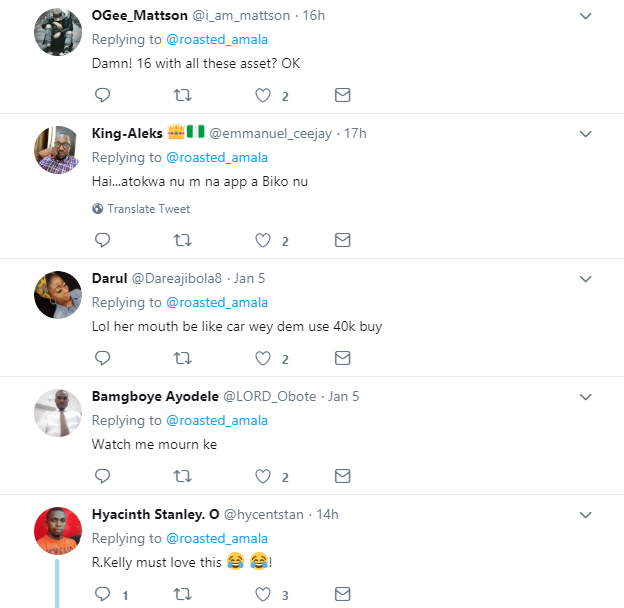Retweet King-Aleks's tweet
The image size is (624, 608).
pyautogui.click(x=182, y=240)
